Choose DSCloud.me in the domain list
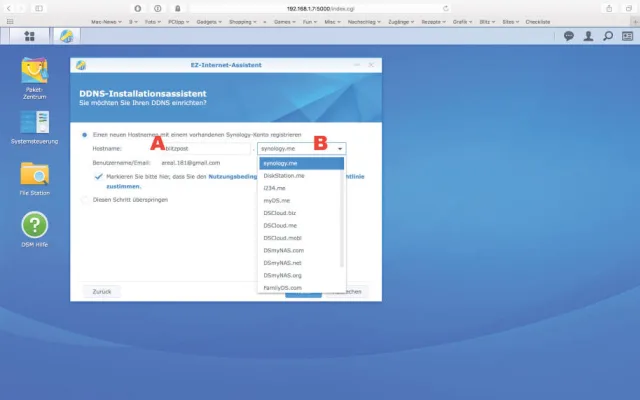 (x=302, y=225)
